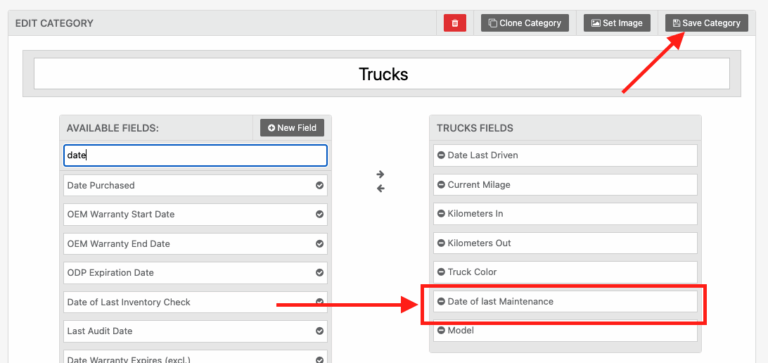This screenshot has height=363, width=768.
Task: Select 'OEM Warranty Start Date' text
Action: [x=120, y=215]
